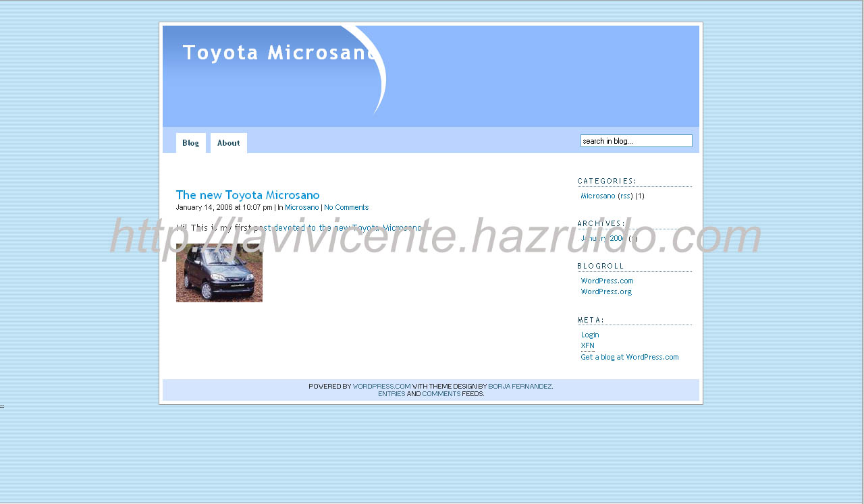Viewport: 864px width, 504px height.
Task: Open the Microsano rss feed link
Action: click(625, 196)
